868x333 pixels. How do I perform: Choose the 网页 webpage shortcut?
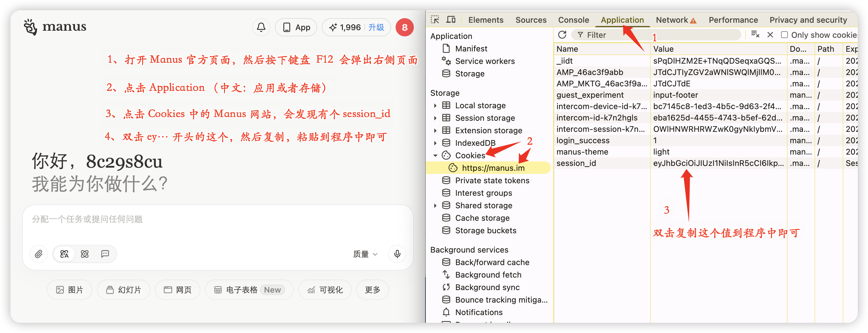tap(178, 290)
